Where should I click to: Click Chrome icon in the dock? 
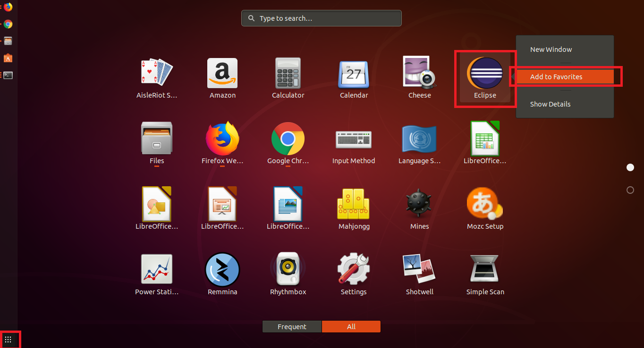click(x=8, y=24)
